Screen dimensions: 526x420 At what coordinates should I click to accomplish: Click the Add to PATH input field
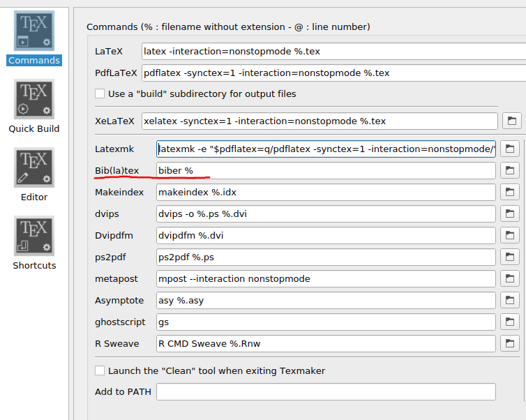(326, 392)
